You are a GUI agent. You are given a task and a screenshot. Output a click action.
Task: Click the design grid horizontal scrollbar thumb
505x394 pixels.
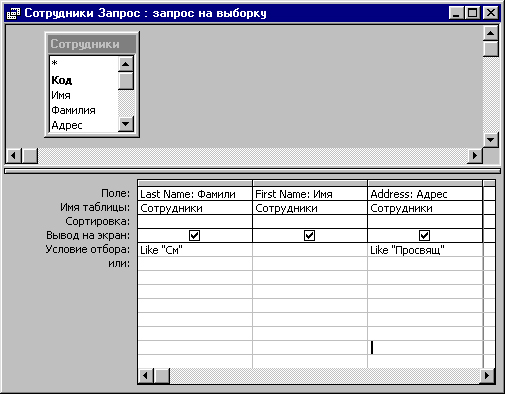tap(162, 376)
